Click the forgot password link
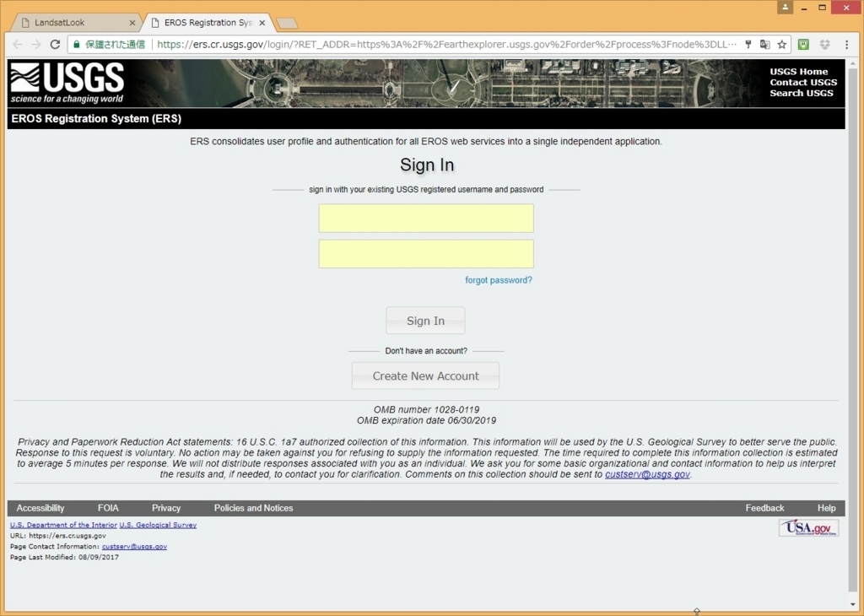 coord(499,280)
